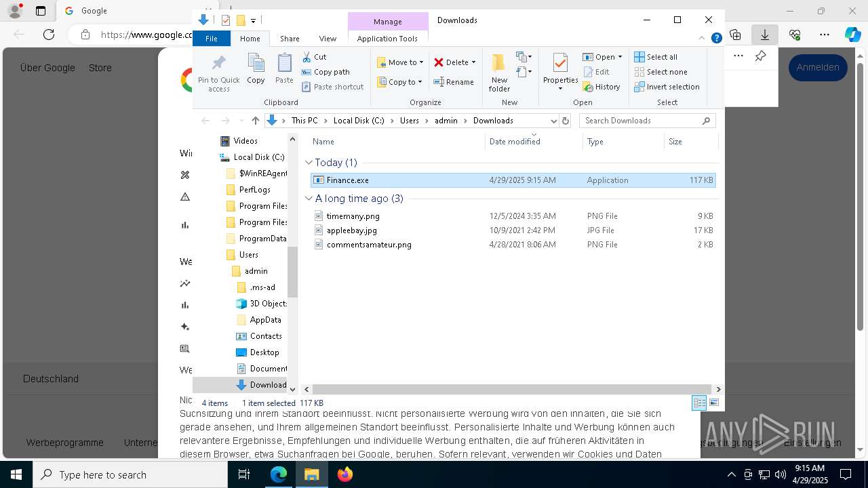Open the Move to dropdown
Viewport: 868px width, 488px height.
click(400, 62)
